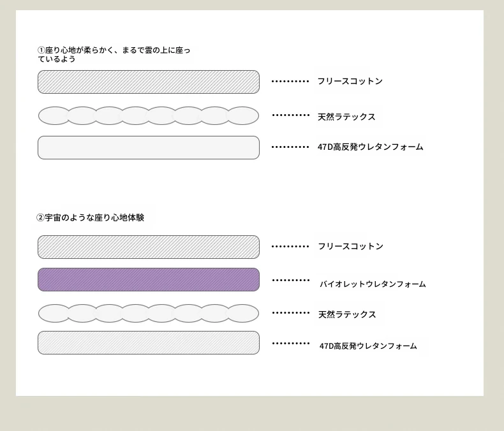The width and height of the screenshot is (504, 431).
Task: Click the first 47D高反発ウレタンフォーム label
Action: coord(370,147)
